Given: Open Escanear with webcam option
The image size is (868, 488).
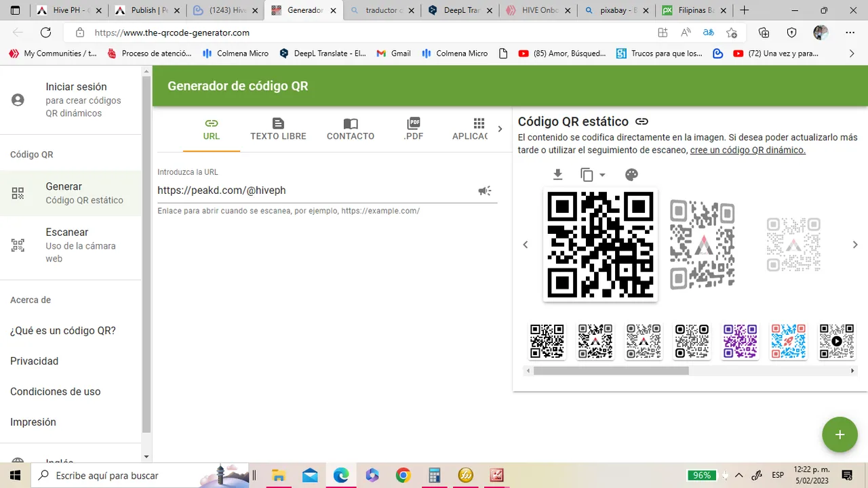Looking at the screenshot, I should click(71, 245).
